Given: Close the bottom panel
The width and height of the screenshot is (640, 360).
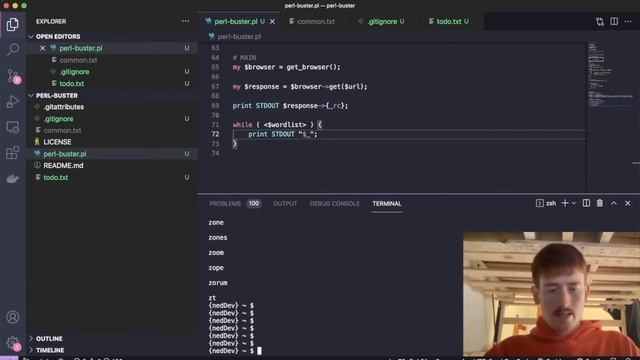Looking at the screenshot, I should tap(627, 203).
